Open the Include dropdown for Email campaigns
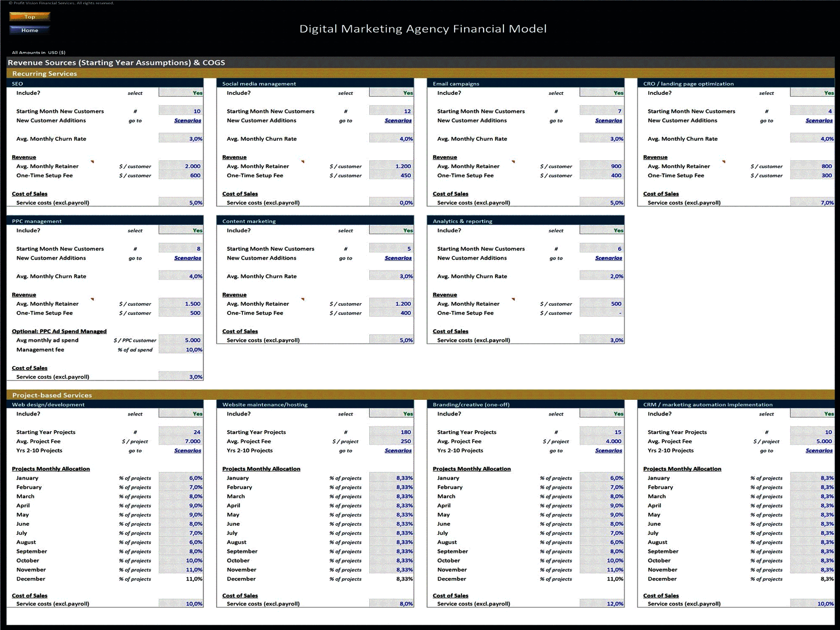This screenshot has width=840, height=630. click(x=601, y=93)
